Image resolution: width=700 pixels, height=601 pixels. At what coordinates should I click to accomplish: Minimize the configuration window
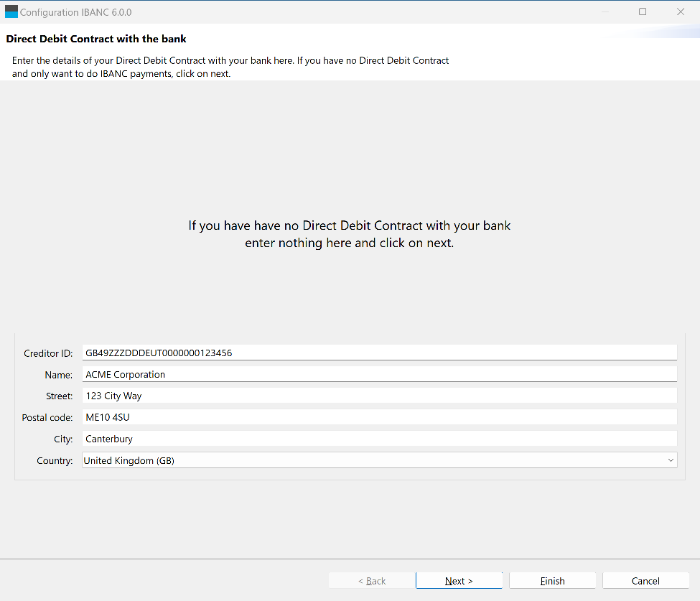[x=605, y=11]
